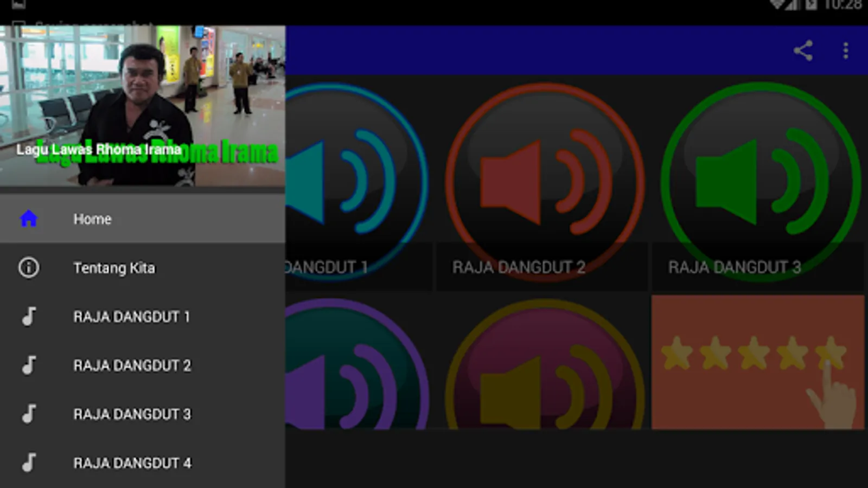Tap the Rhoma Irama drawer header photo
Viewport: 868px width, 488px height.
click(143, 106)
